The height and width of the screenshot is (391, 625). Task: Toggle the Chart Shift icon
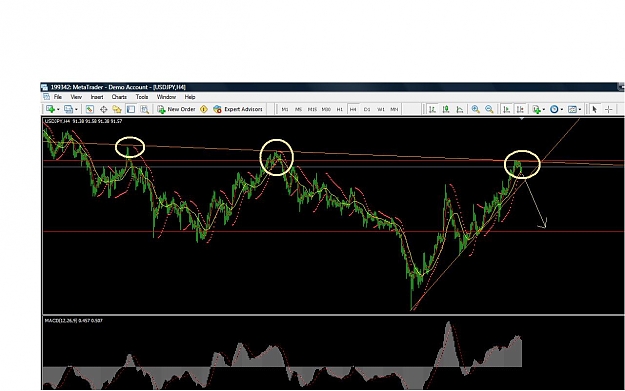(x=520, y=109)
